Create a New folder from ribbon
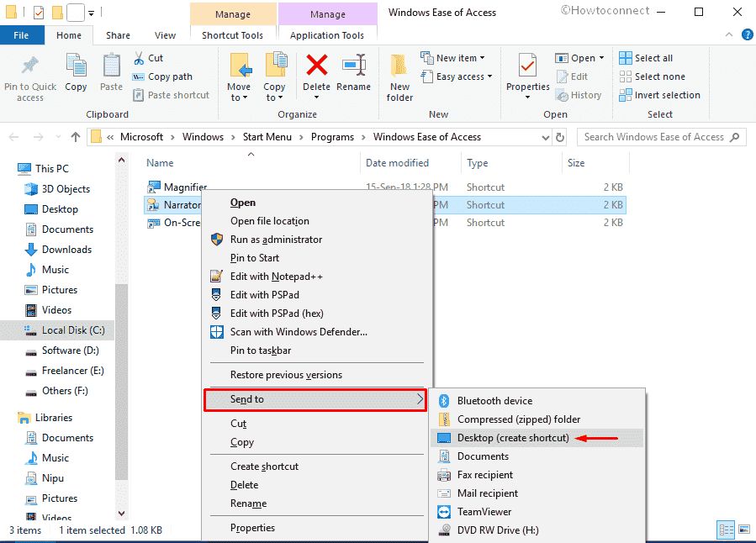The width and height of the screenshot is (756, 543). [399, 78]
